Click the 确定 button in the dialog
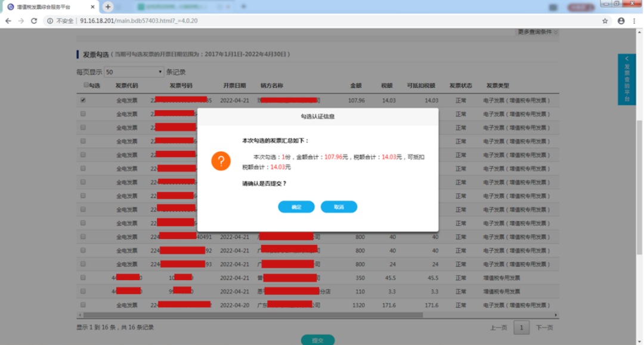This screenshot has height=345, width=644. (296, 207)
